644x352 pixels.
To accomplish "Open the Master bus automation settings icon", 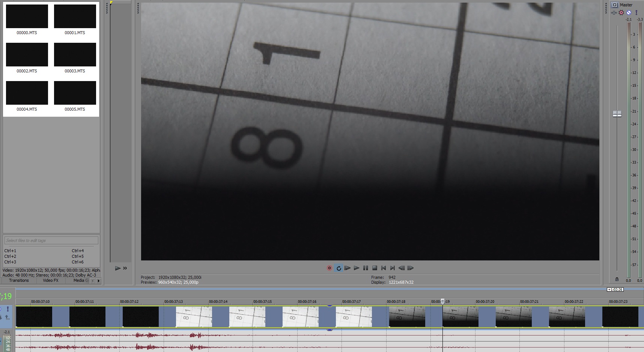I will click(614, 13).
